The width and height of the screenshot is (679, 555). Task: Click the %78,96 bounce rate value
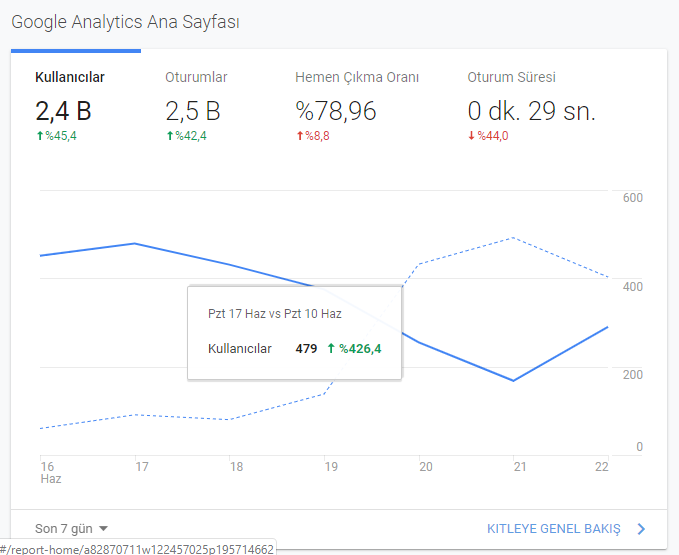pyautogui.click(x=336, y=111)
